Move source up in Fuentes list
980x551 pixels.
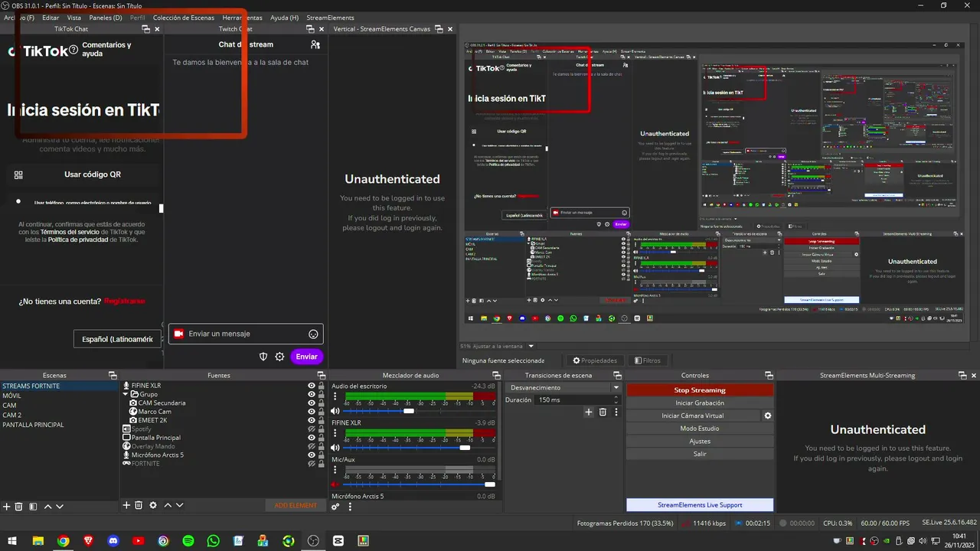pyautogui.click(x=168, y=505)
